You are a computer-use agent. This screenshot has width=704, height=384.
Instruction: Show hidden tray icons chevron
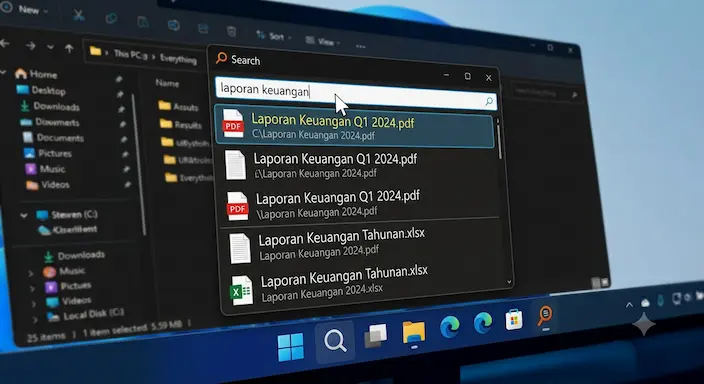tap(629, 305)
